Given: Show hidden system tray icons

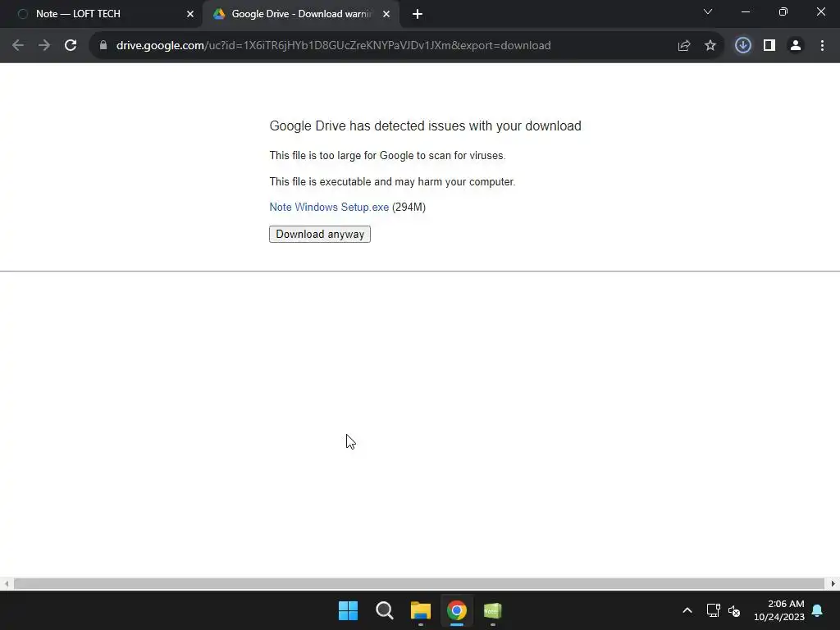Looking at the screenshot, I should tap(687, 610).
